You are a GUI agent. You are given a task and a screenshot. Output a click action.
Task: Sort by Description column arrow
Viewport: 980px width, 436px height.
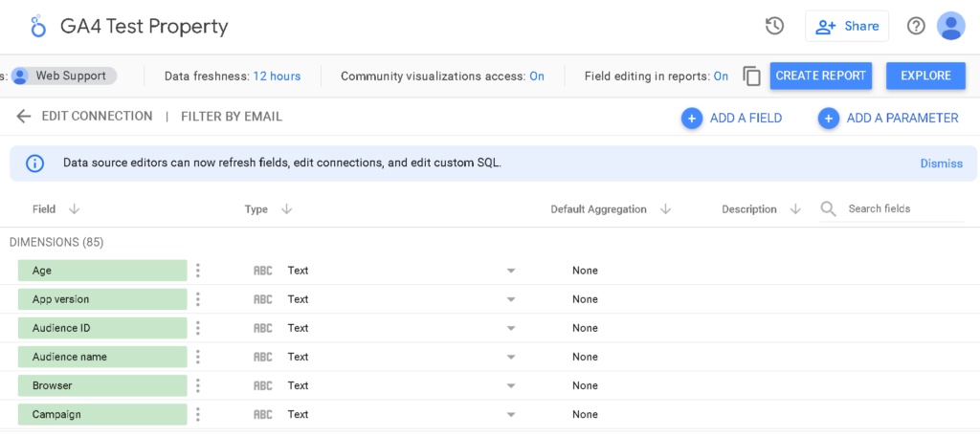click(x=795, y=209)
